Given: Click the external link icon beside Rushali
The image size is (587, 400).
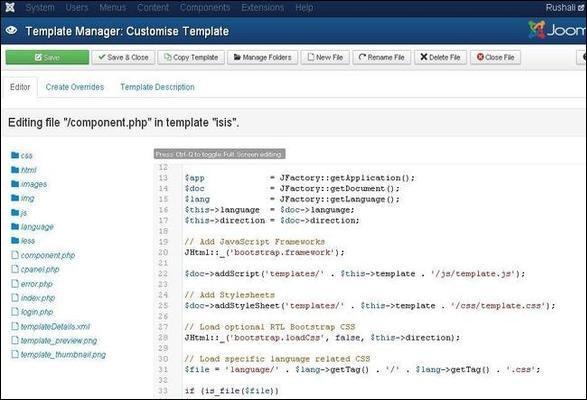Looking at the screenshot, I should click(581, 7).
